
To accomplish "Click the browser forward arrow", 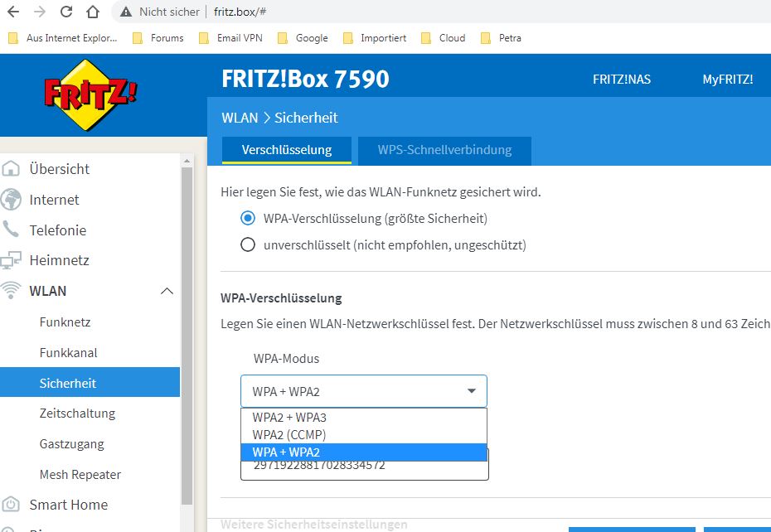I will point(40,12).
